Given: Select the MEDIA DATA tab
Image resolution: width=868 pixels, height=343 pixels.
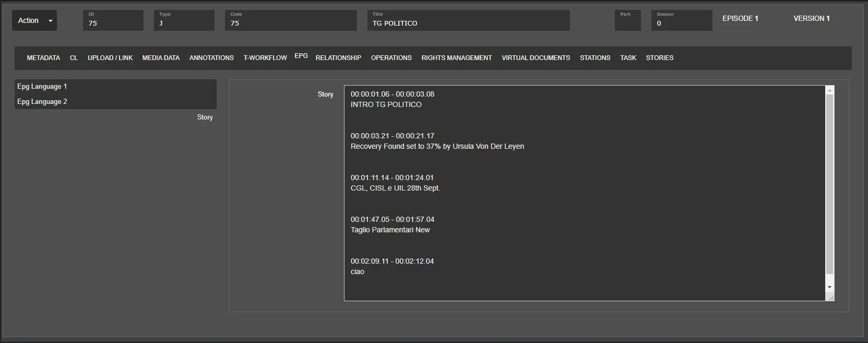Looking at the screenshot, I should (x=161, y=58).
